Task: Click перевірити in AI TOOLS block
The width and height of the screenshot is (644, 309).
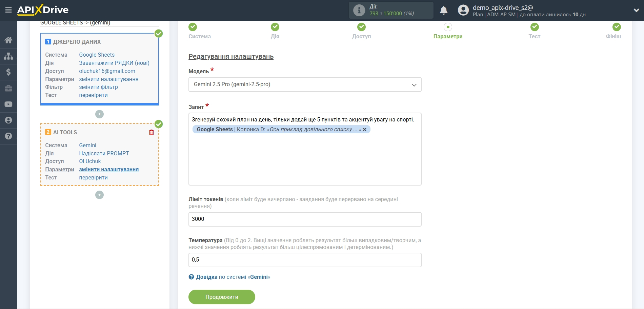Action: 93,177
